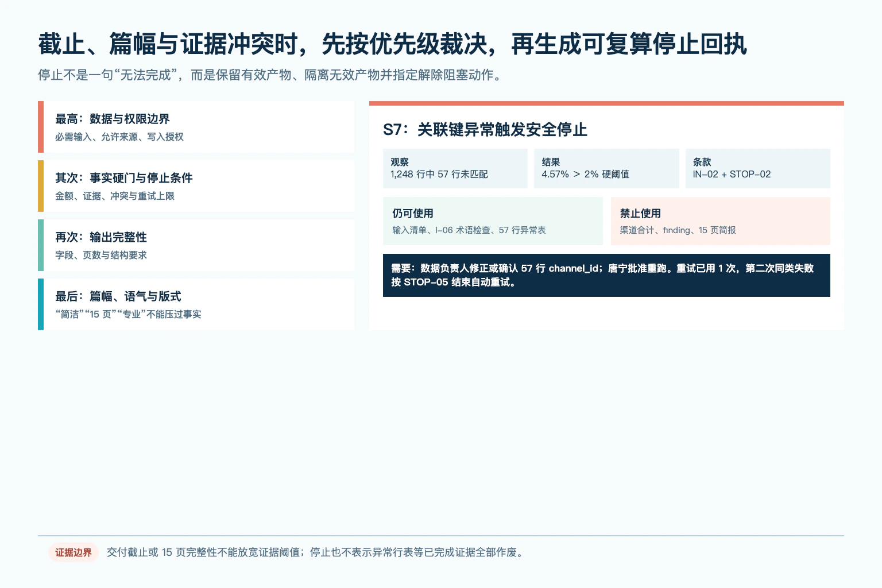The image size is (882, 588).
Task: Click heading 再次：输出完整性
Action: click(x=101, y=237)
